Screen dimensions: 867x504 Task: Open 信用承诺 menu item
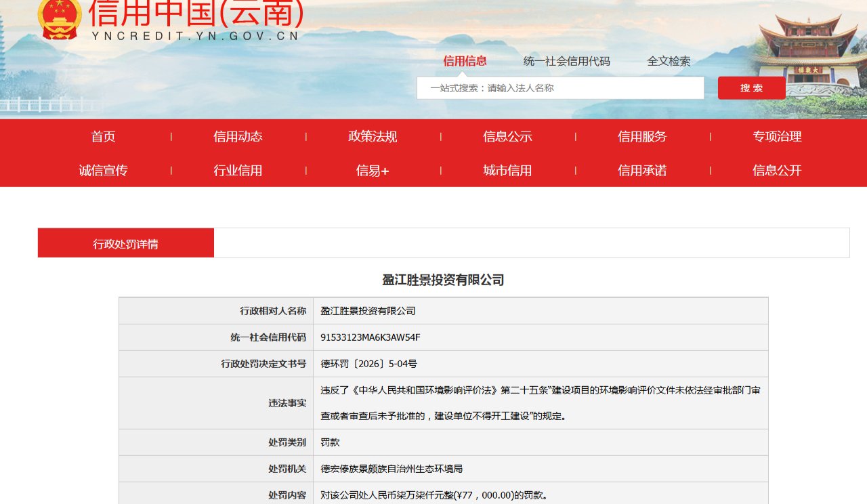pos(642,170)
